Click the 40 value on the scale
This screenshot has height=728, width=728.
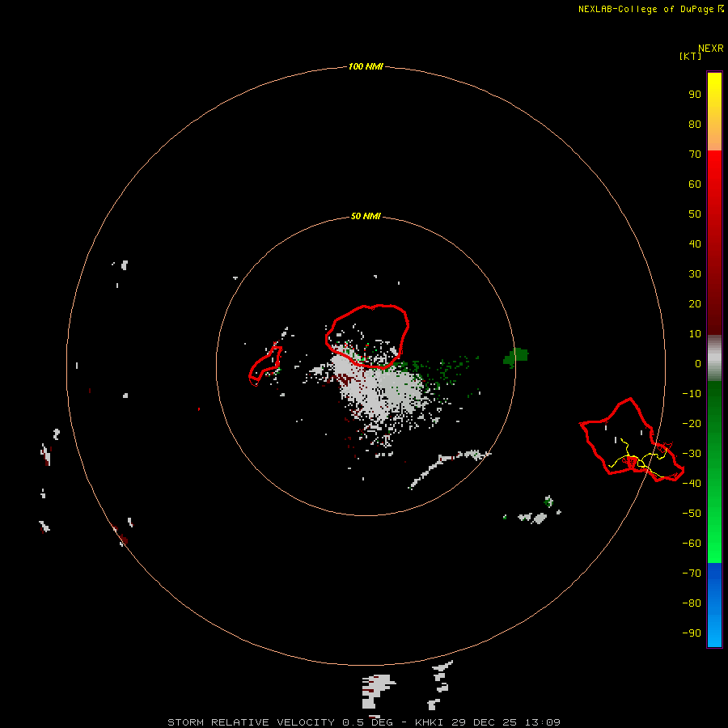tap(695, 243)
